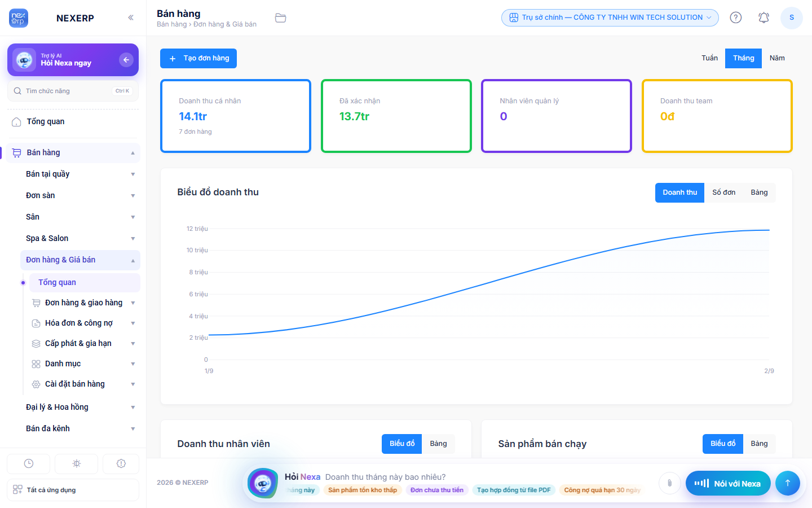Viewport: 812px width, 508px height.
Task: Expand the Sàn submenu arrow
Action: point(133,217)
